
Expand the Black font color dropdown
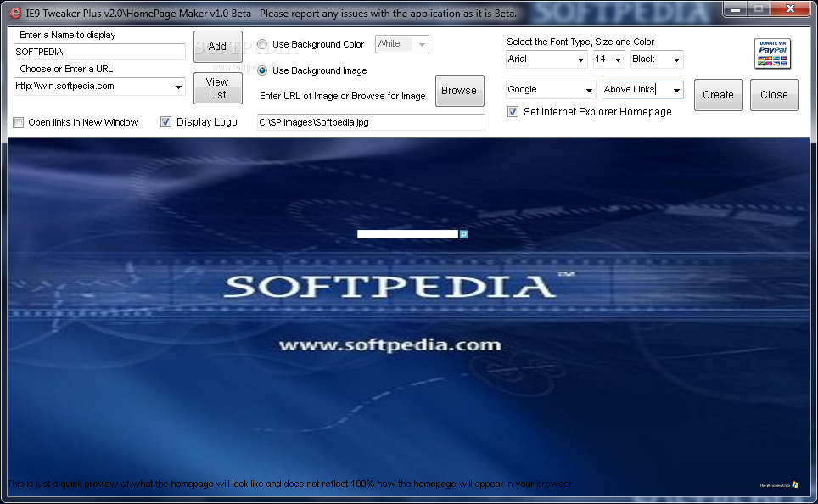tap(676, 59)
